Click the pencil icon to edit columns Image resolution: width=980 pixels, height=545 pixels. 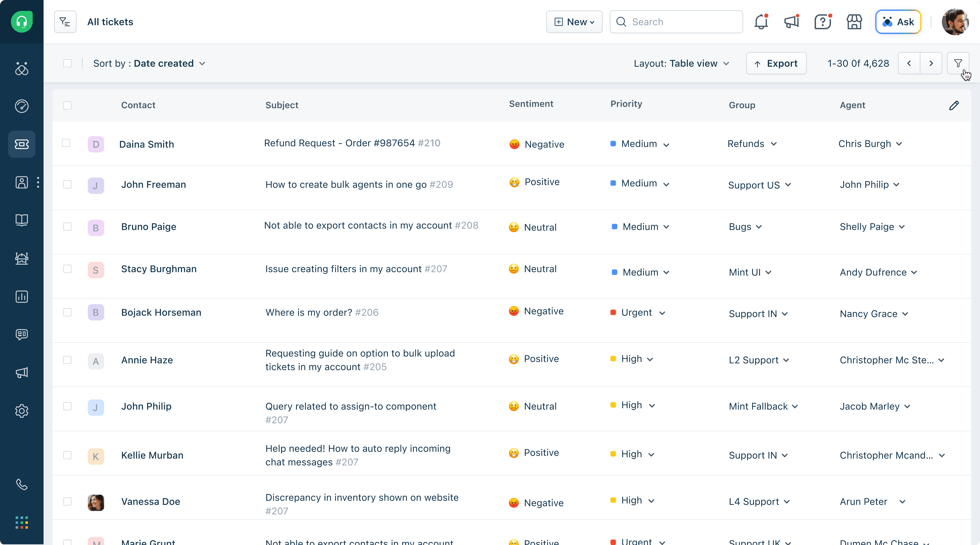954,105
